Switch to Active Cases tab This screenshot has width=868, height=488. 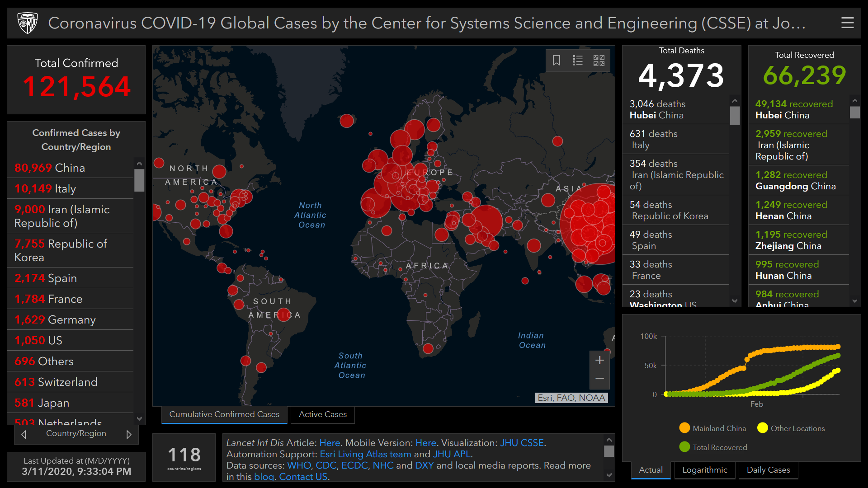point(323,414)
